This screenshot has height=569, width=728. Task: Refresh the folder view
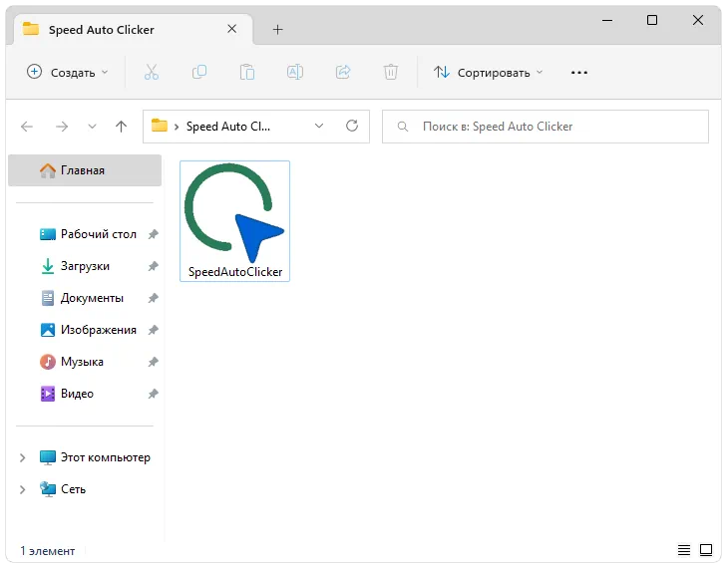click(x=352, y=126)
